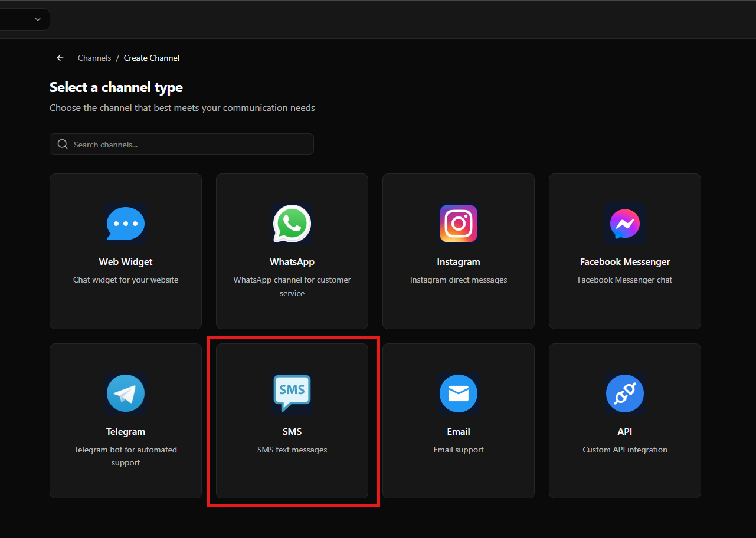
Task: Select the Telegram card title
Action: pos(126,432)
